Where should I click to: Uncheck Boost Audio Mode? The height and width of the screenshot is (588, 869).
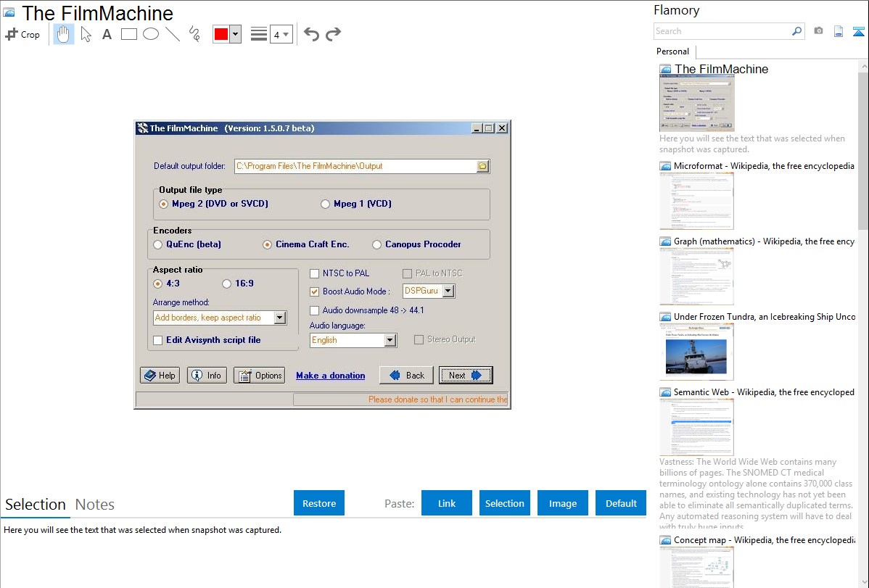[x=314, y=291]
